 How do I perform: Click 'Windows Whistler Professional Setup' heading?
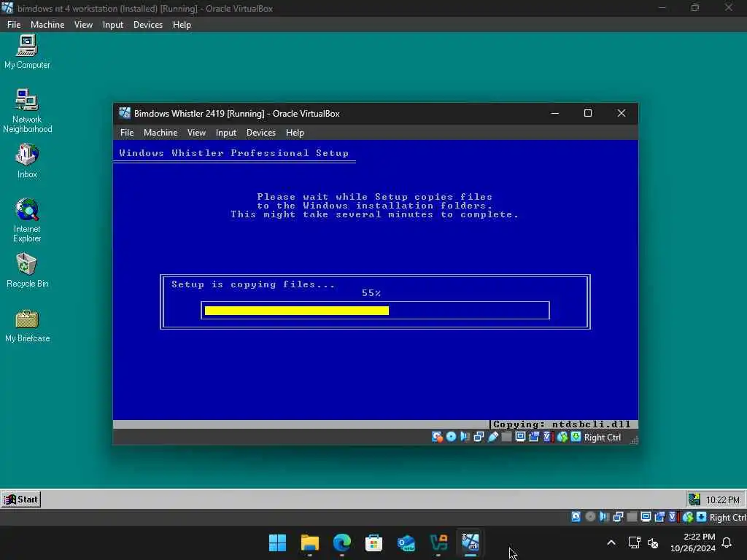click(x=234, y=153)
